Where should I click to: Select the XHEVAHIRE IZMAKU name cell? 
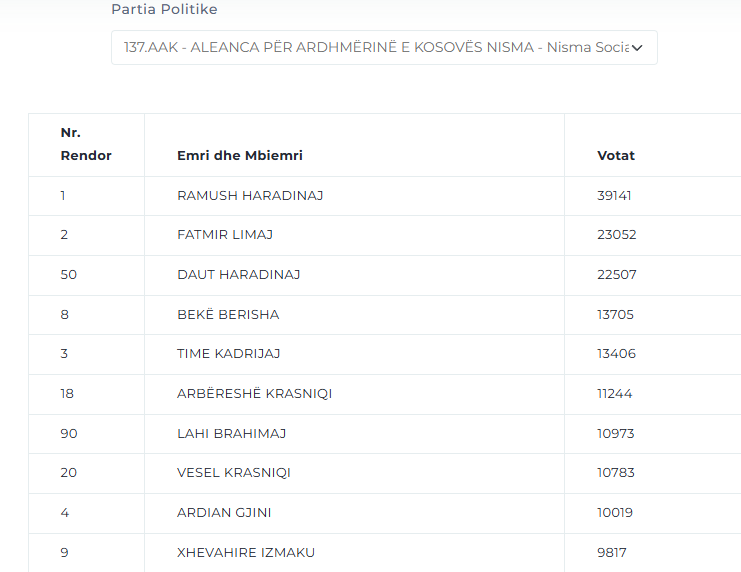click(x=246, y=552)
